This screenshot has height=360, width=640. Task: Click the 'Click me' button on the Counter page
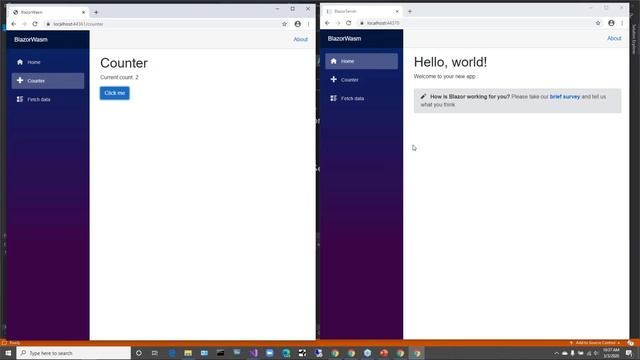point(115,93)
